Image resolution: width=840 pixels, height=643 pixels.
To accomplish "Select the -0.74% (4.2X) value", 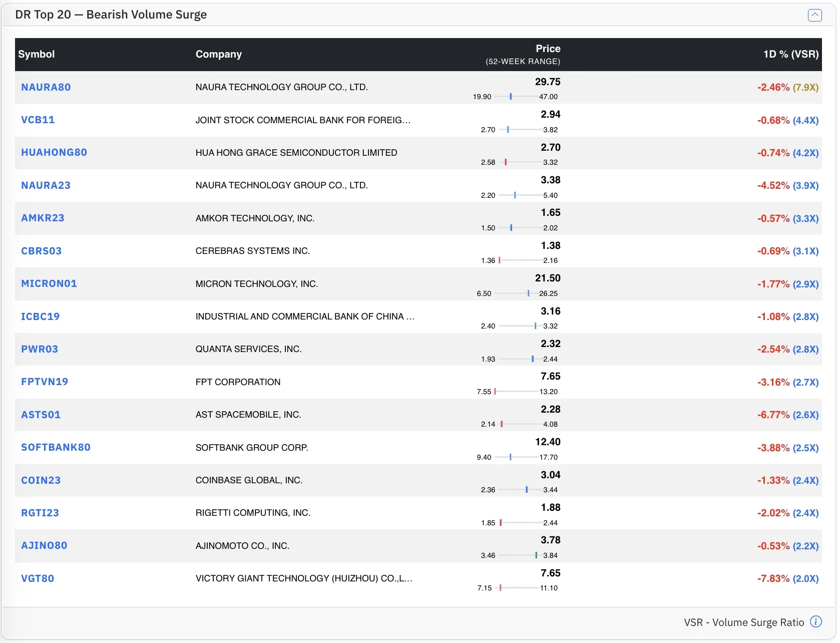I will (788, 153).
